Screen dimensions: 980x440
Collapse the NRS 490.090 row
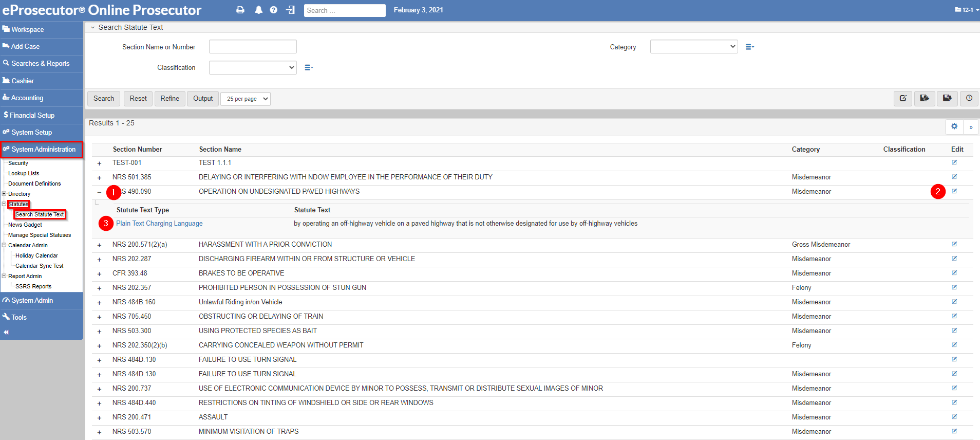click(99, 192)
